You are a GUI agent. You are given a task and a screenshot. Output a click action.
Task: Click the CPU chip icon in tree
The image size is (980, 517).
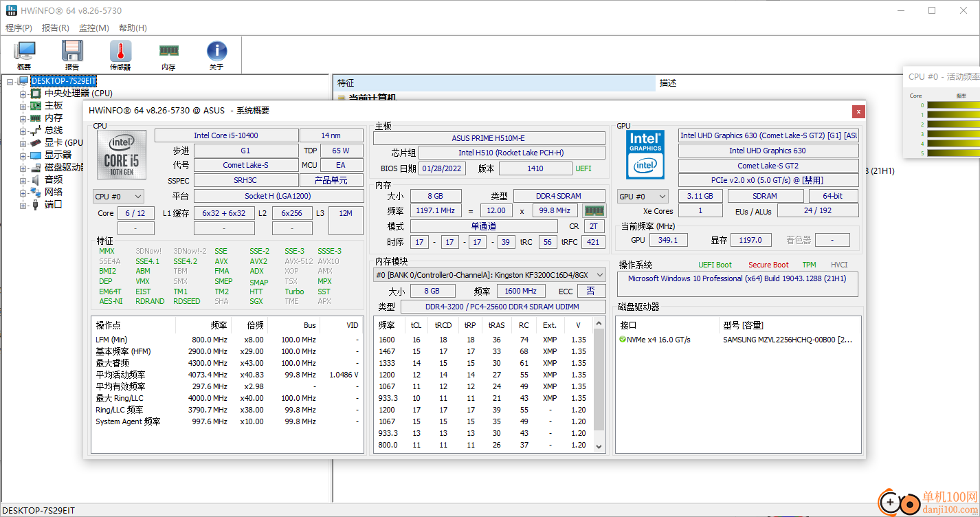point(36,93)
